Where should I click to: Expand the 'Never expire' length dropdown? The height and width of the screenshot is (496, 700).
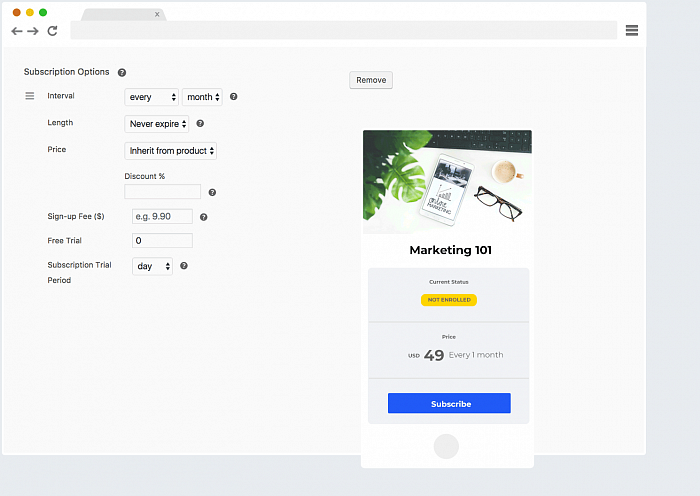click(157, 124)
